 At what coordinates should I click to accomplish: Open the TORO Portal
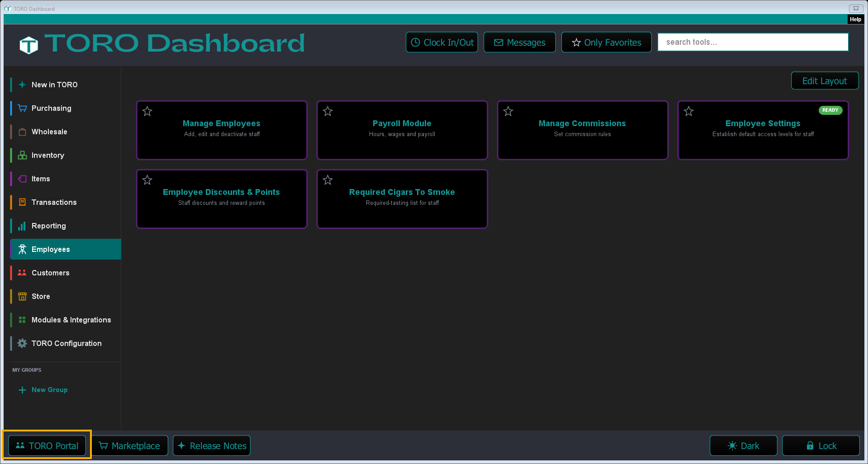coord(47,446)
